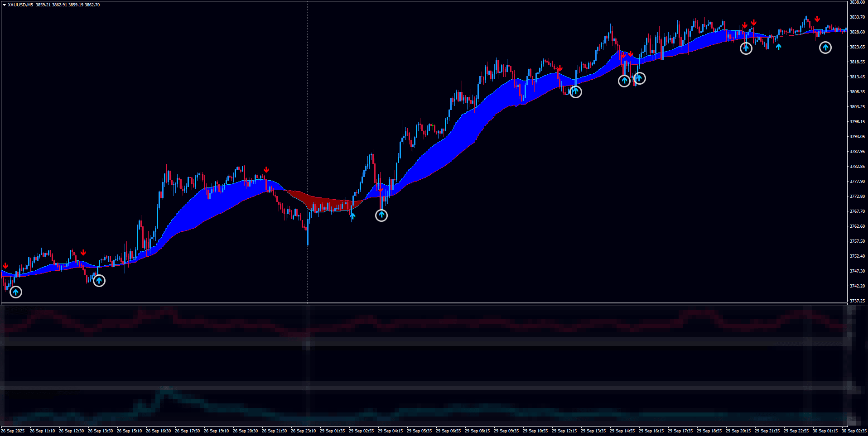Click circled buy arrow below the 04:15 candle
The width and height of the screenshot is (868, 436).
381,216
